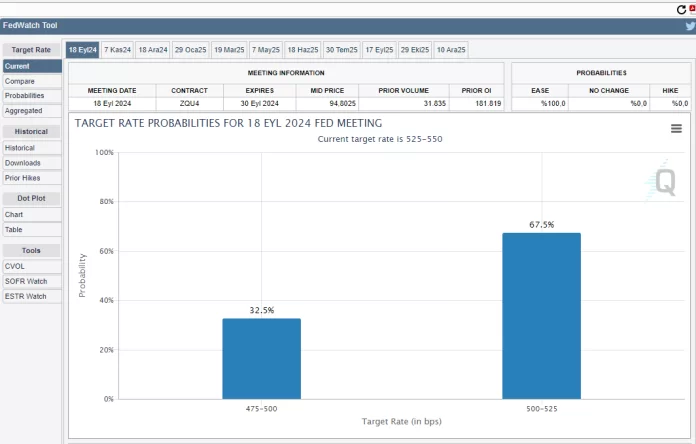Select the 7 Kas24 meeting tab
The image size is (696, 444).
pyautogui.click(x=117, y=49)
